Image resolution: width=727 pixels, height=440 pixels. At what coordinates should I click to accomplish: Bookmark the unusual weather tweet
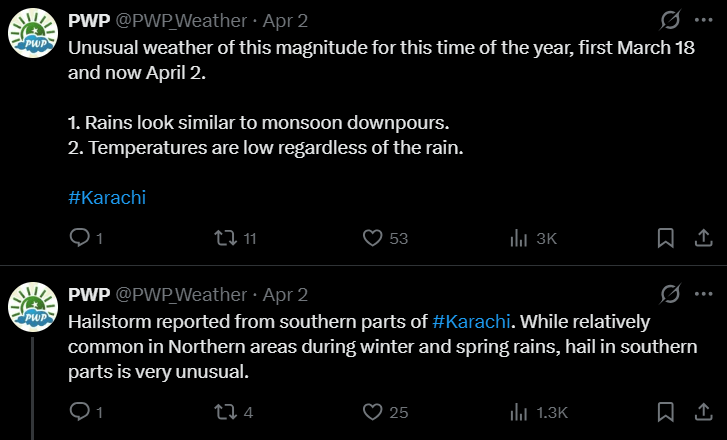(x=665, y=238)
